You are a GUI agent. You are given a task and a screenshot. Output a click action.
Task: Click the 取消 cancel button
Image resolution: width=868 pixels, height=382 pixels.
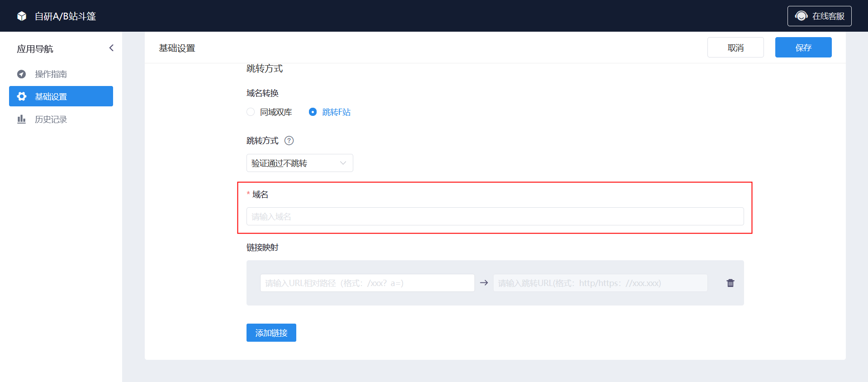735,48
